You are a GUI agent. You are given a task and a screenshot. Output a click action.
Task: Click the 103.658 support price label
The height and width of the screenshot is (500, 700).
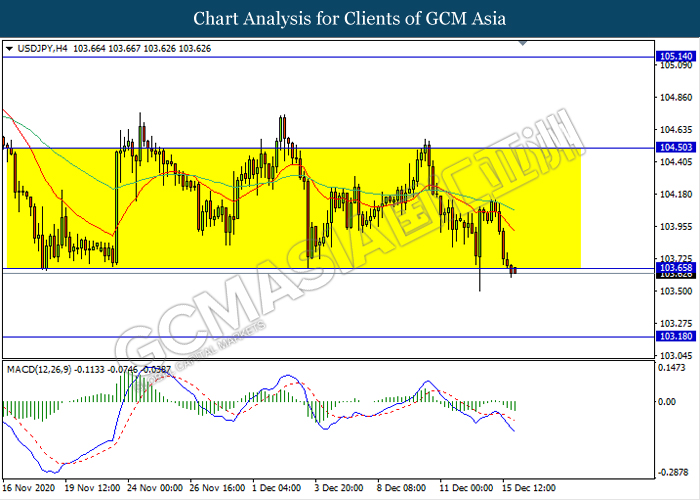pos(675,267)
